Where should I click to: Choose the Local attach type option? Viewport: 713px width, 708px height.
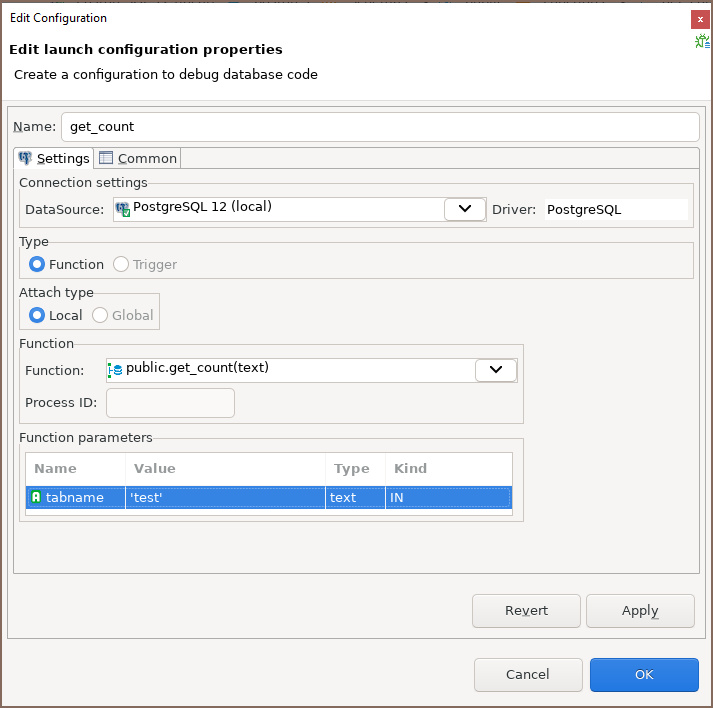(x=37, y=315)
